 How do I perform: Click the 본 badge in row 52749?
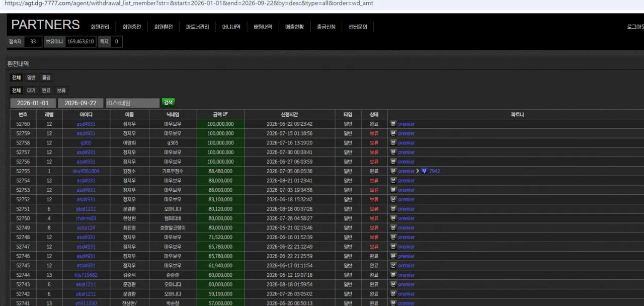coord(393,227)
